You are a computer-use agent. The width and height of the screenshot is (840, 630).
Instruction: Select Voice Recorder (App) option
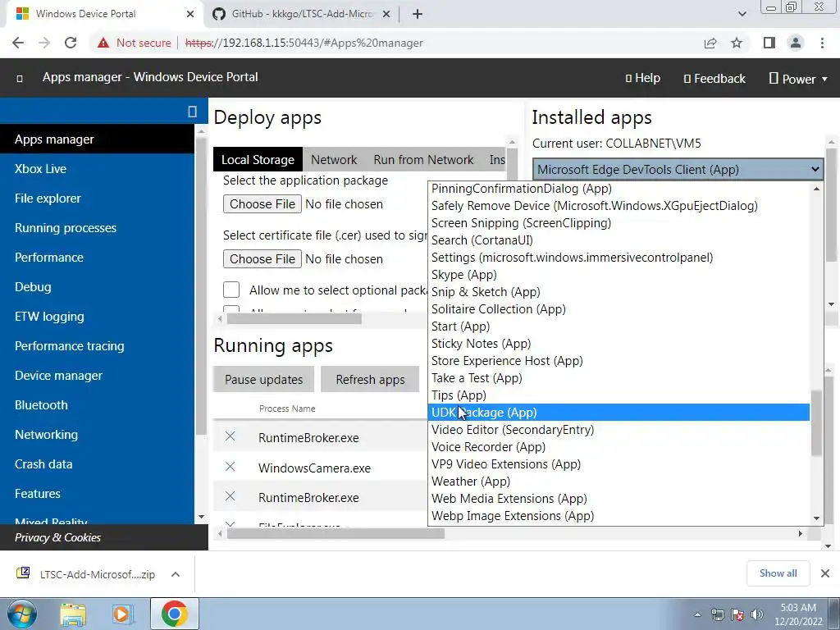[619, 447]
